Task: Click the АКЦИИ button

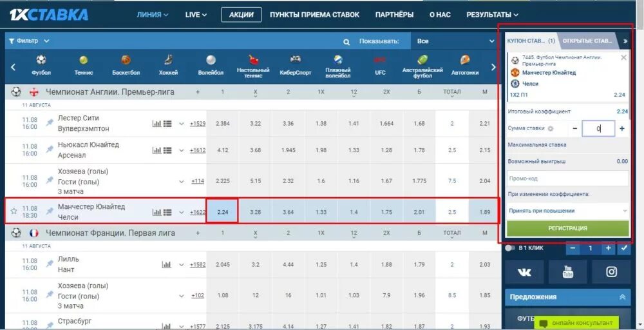Action: (241, 15)
